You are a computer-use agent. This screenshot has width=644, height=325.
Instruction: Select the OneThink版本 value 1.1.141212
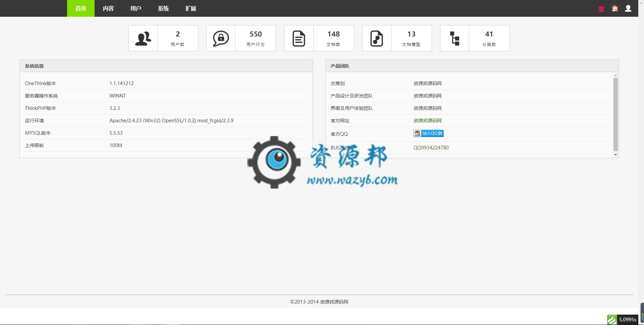pyautogui.click(x=121, y=83)
